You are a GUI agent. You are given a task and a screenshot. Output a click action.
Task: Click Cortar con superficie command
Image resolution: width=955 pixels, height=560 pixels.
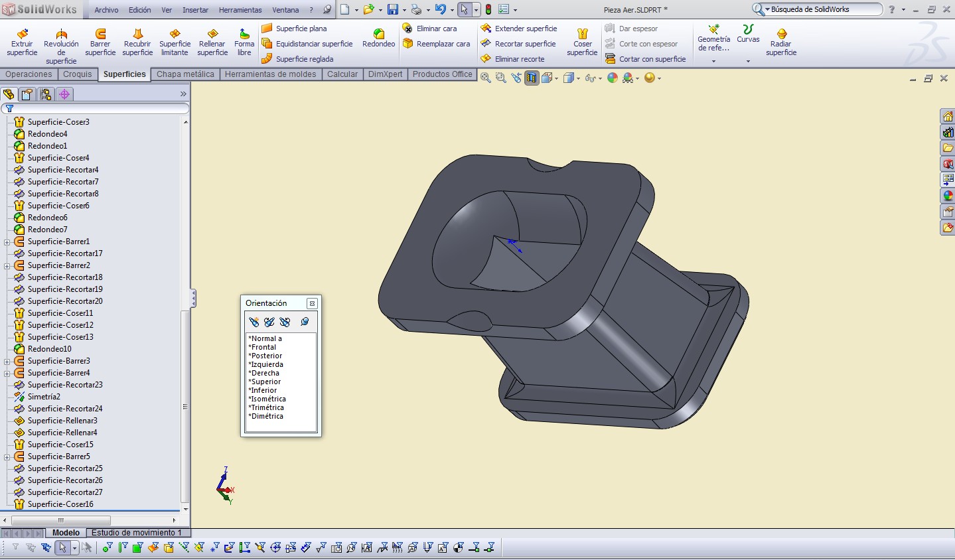click(x=645, y=59)
